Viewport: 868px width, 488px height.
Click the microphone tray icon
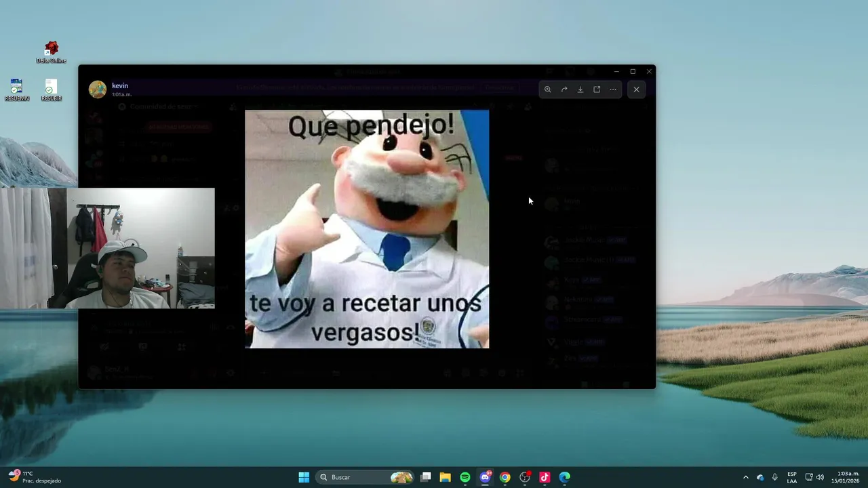click(774, 477)
